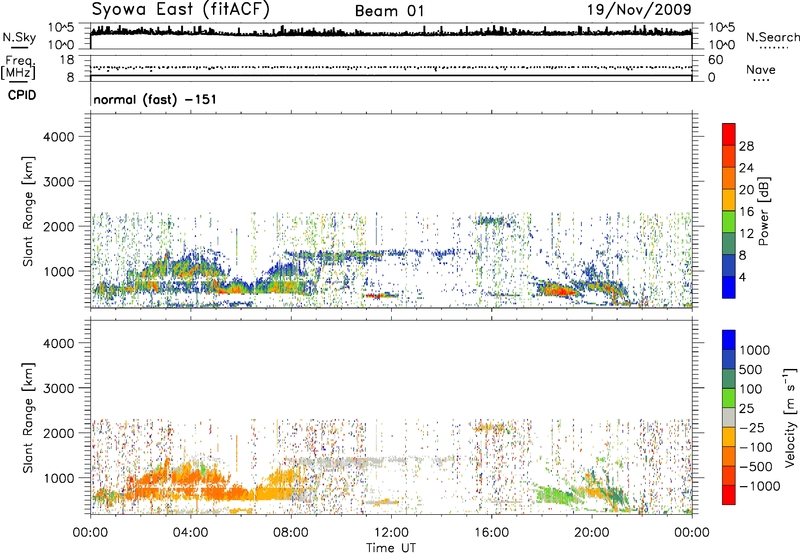Click the date '19/Nov/2009'
The height and width of the screenshot is (554, 800).
(639, 9)
